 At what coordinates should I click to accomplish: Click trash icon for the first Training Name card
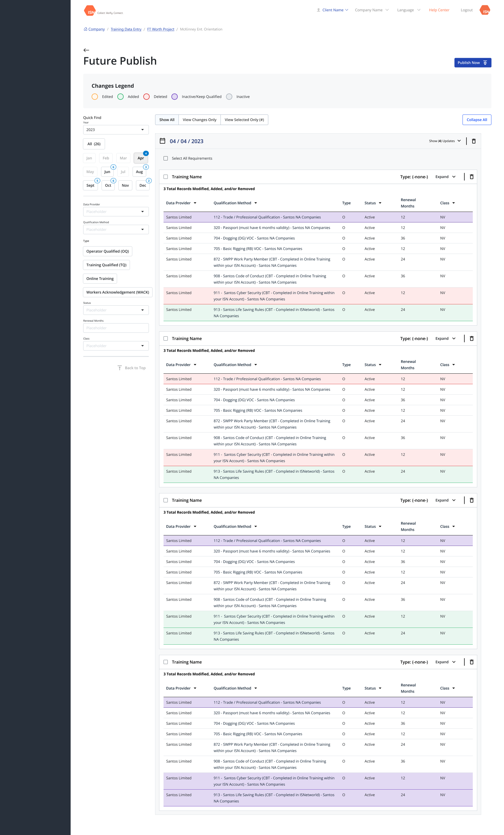click(x=471, y=176)
